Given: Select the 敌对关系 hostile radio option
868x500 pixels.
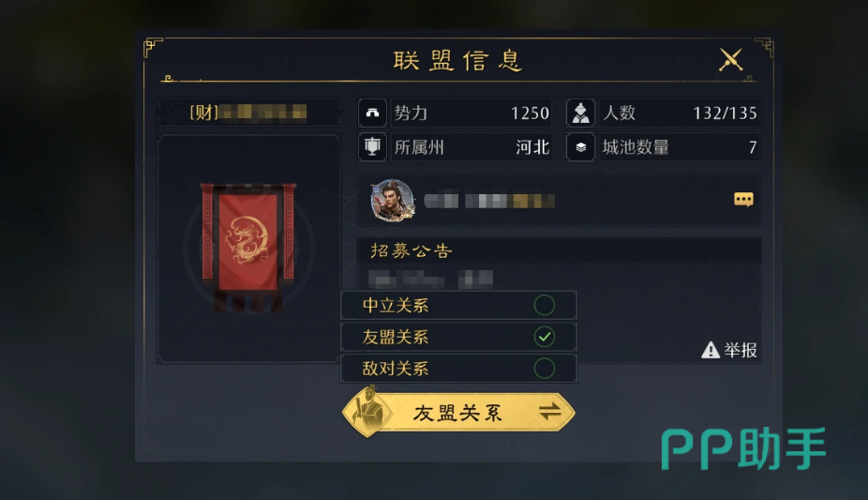Looking at the screenshot, I should coord(545,369).
